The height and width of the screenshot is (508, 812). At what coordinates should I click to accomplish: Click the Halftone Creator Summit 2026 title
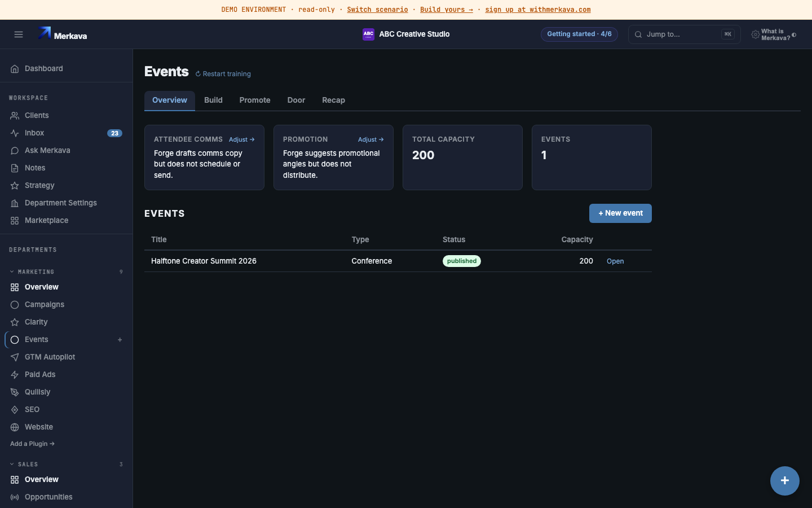point(204,261)
